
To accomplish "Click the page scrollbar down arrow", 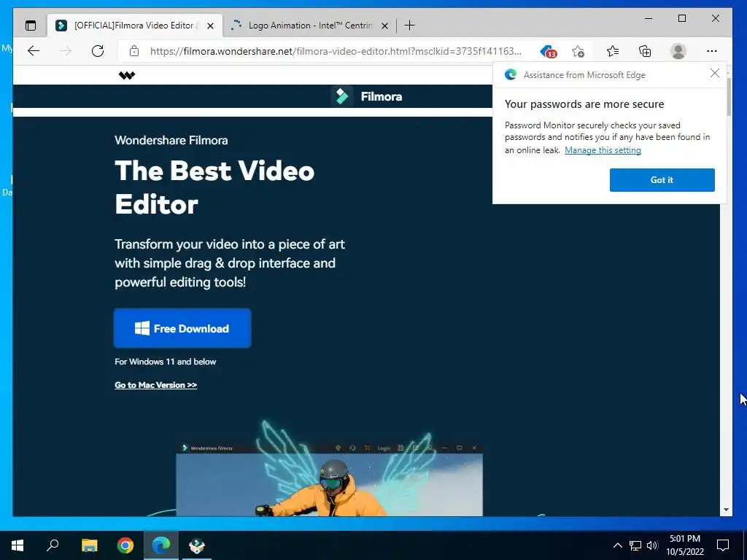I will 726,510.
